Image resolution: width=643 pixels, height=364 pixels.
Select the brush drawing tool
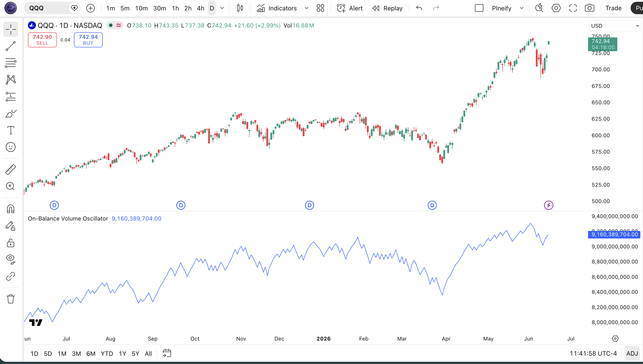[x=10, y=114]
